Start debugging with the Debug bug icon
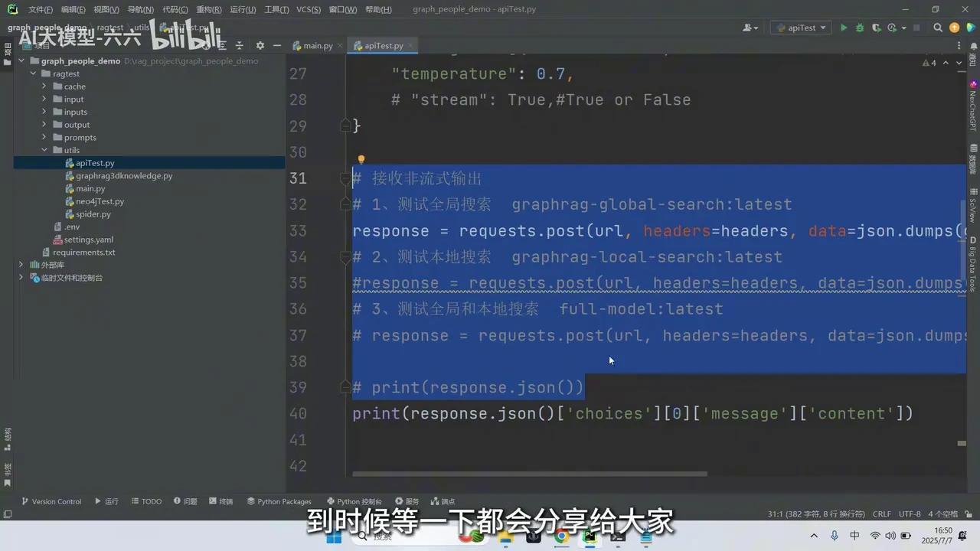980x551 pixels. point(859,28)
